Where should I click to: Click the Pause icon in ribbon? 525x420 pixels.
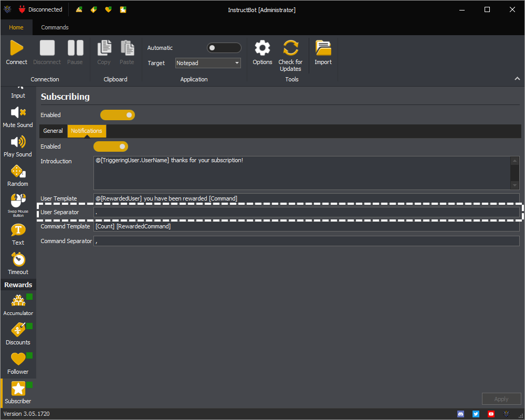pos(75,48)
